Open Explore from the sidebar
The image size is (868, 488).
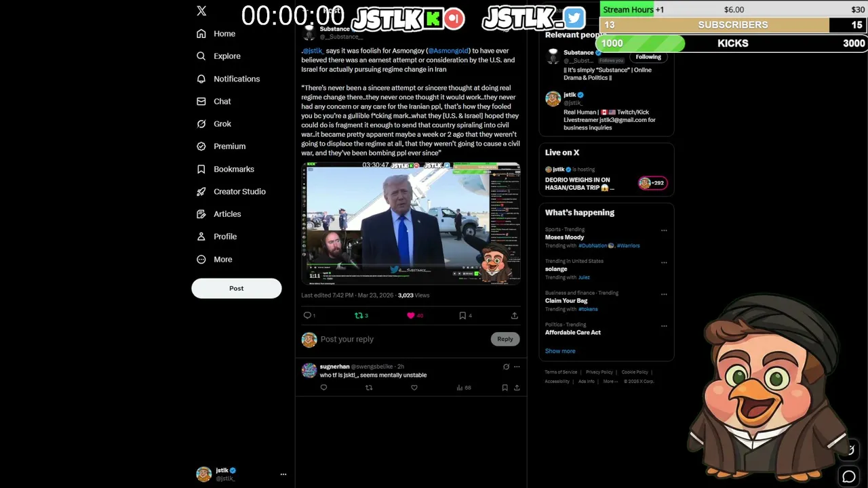tap(218, 56)
